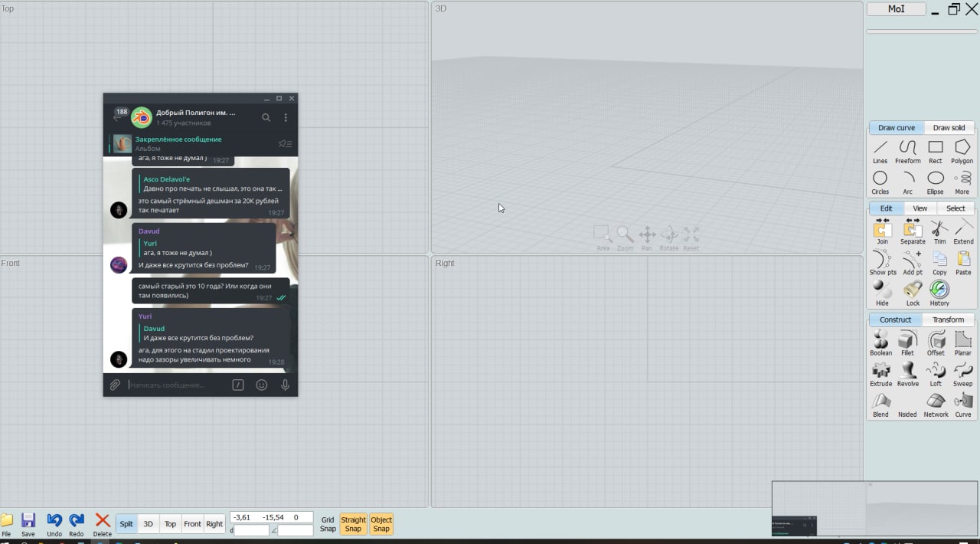Choose the Loft tool
The image size is (980, 544).
pos(936,374)
